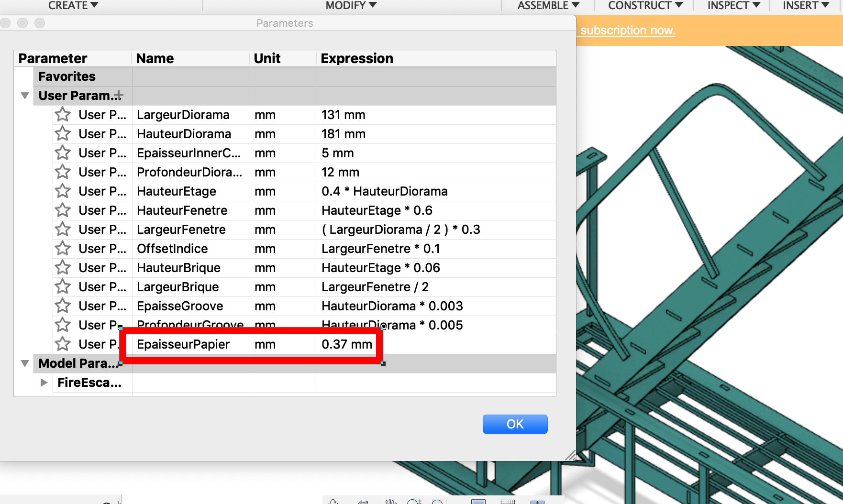Star the HauteurEtage parameter as favorite
Viewport: 843px width, 504px height.
coord(63,191)
